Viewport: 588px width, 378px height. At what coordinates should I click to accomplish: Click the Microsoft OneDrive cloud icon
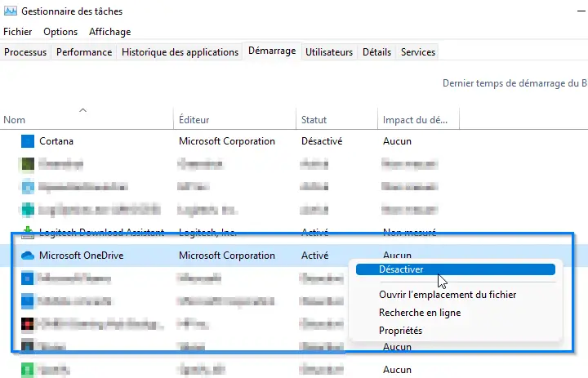pyautogui.click(x=28, y=256)
